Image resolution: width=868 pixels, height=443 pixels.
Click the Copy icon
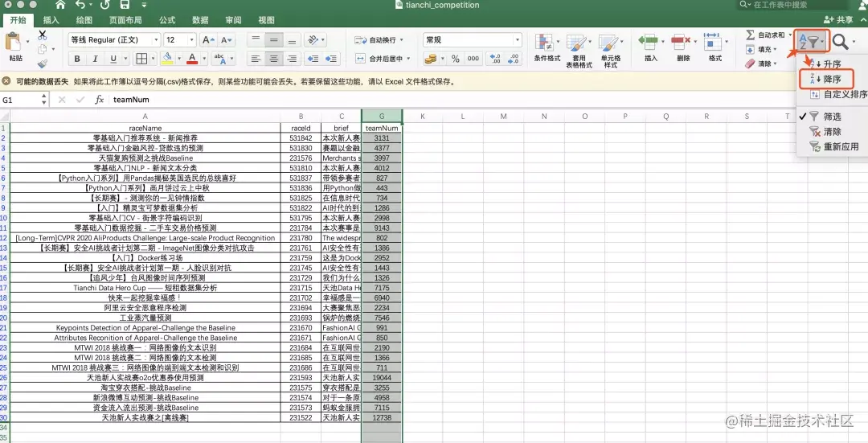(x=42, y=49)
